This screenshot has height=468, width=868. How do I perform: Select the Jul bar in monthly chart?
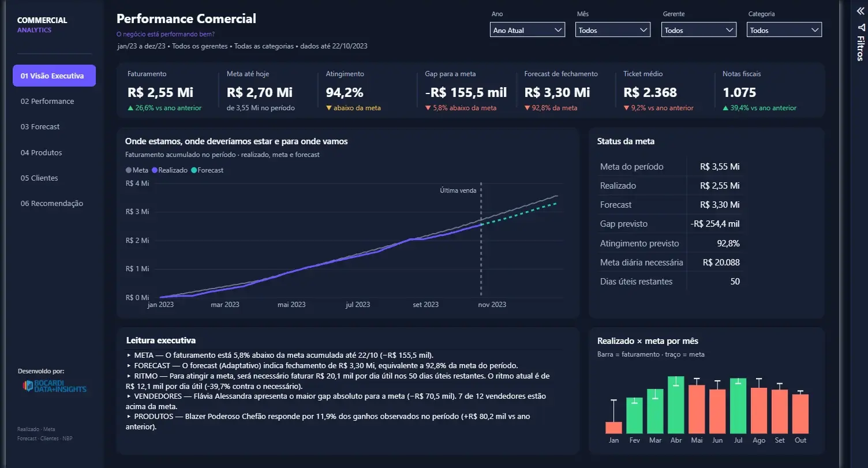tap(738, 406)
